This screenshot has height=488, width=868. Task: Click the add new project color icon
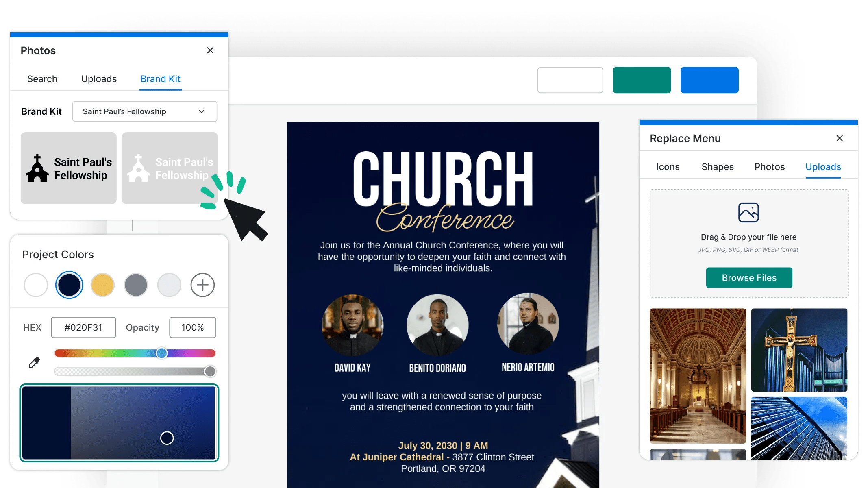coord(202,285)
